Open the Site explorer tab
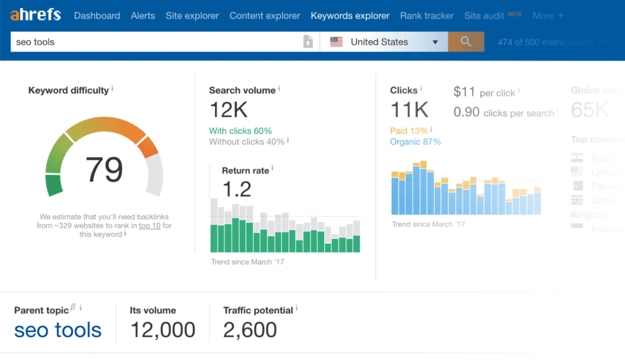 (192, 16)
